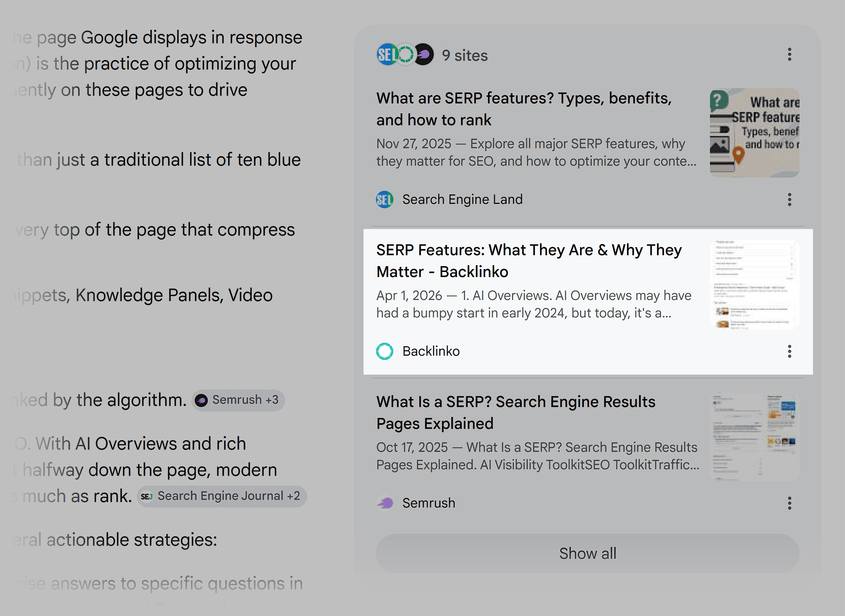Click the Semrush icon in the Semrush +3 chip

[x=201, y=401]
